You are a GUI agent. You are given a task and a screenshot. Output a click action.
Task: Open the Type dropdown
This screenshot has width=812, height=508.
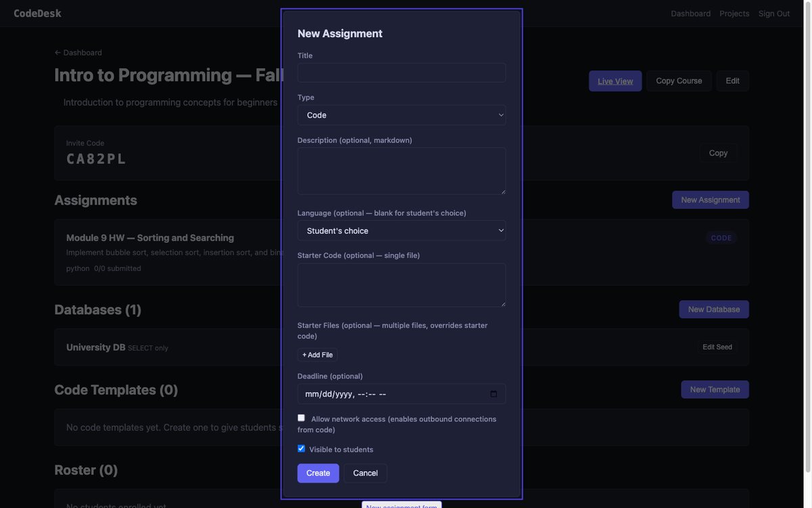click(401, 115)
